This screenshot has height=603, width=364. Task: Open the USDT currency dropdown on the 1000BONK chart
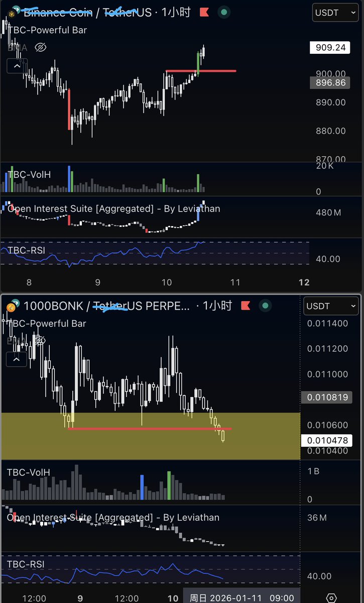[x=331, y=306]
